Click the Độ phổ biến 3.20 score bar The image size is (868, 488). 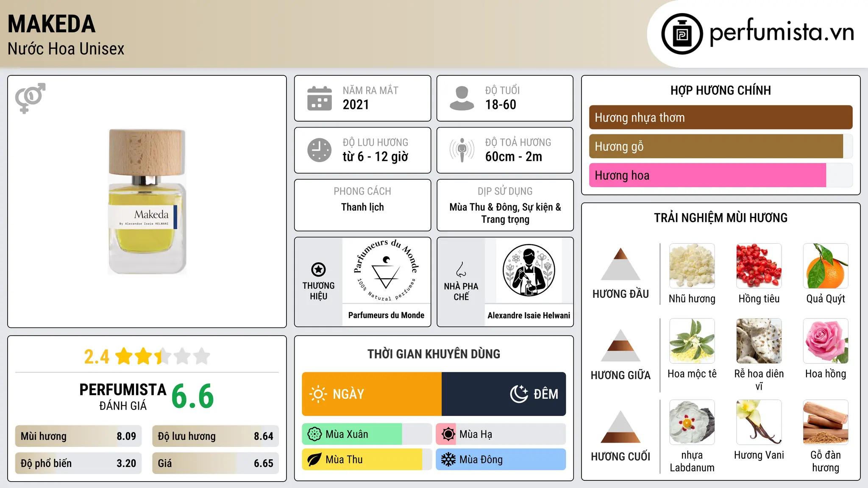(x=78, y=463)
